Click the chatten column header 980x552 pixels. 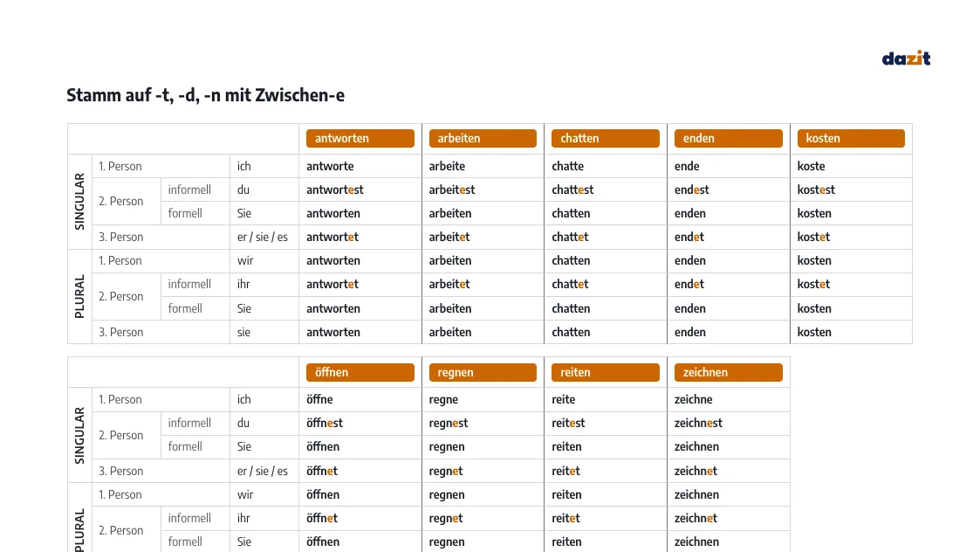(x=605, y=138)
